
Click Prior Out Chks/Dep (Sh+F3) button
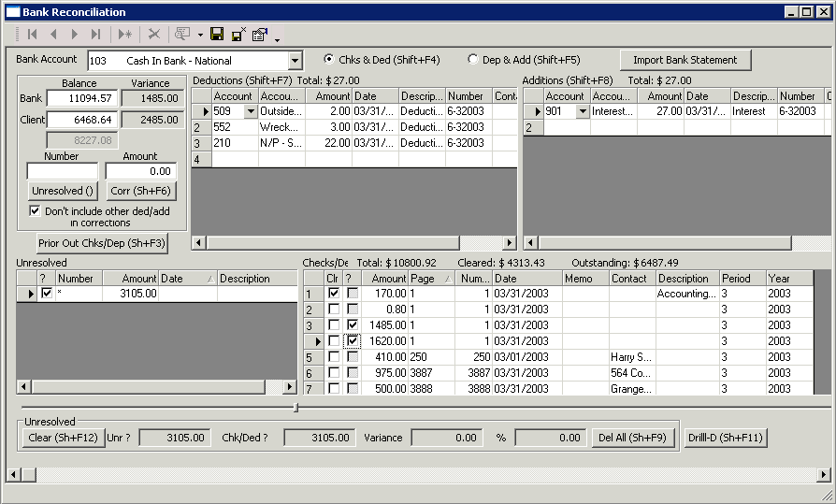102,243
